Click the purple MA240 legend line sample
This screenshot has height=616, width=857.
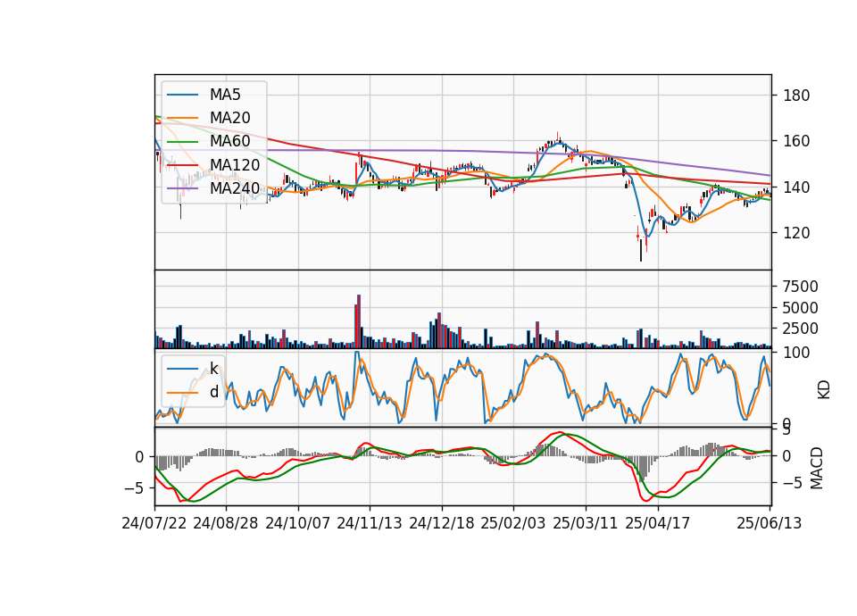tap(182, 188)
